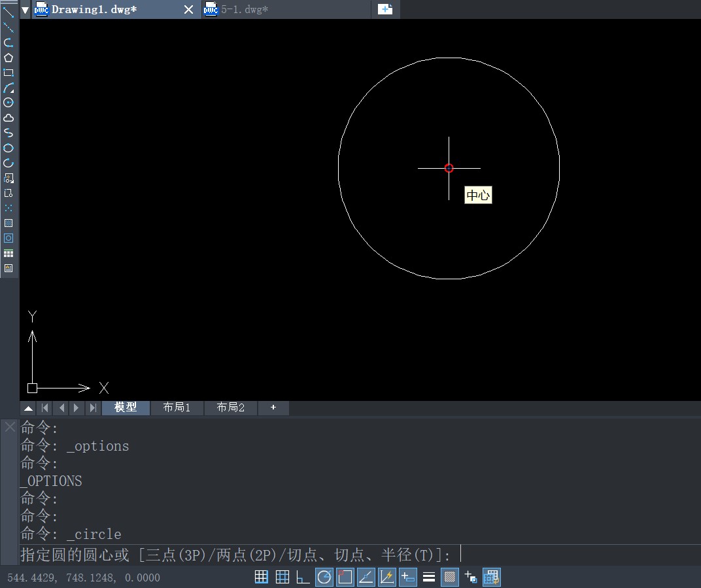The width and height of the screenshot is (701, 588).
Task: Switch to 布局2 layout tab
Action: (230, 407)
